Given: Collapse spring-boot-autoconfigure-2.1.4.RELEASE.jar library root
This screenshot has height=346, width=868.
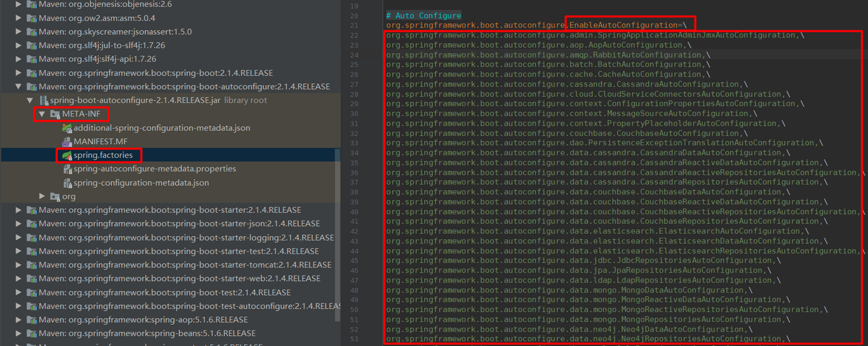Looking at the screenshot, I should 30,100.
